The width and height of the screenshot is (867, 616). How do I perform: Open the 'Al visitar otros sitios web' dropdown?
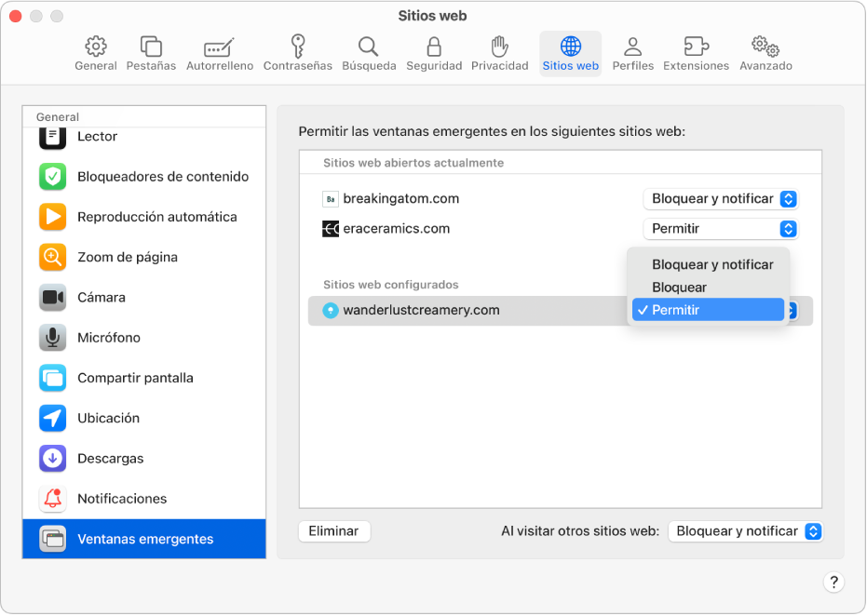pos(745,531)
